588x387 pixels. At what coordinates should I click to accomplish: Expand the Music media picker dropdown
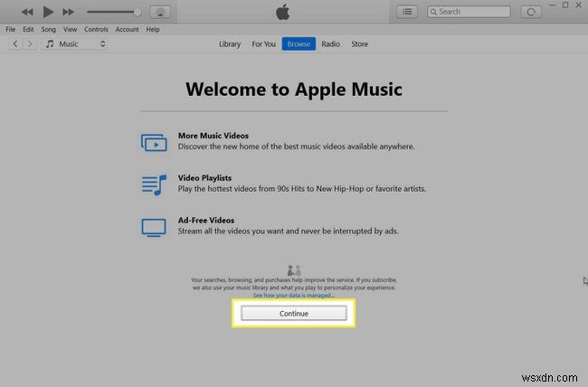click(x=75, y=44)
